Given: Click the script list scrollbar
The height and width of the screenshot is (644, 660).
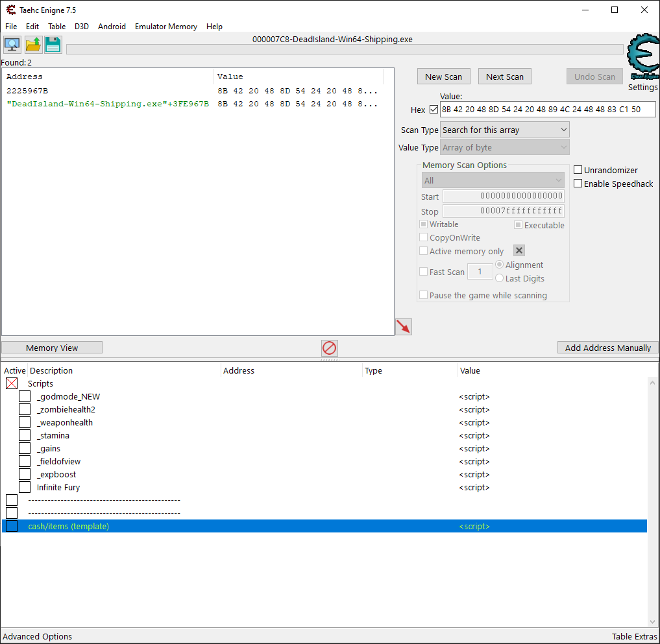Looking at the screenshot, I should [652, 499].
